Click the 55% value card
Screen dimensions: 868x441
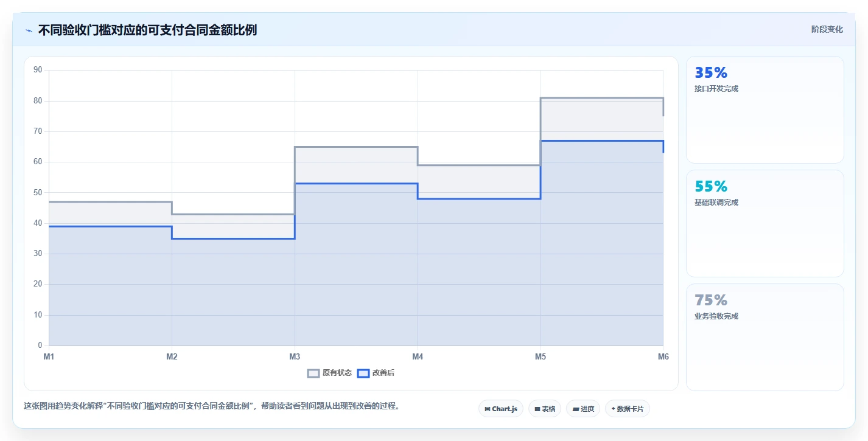click(x=765, y=223)
